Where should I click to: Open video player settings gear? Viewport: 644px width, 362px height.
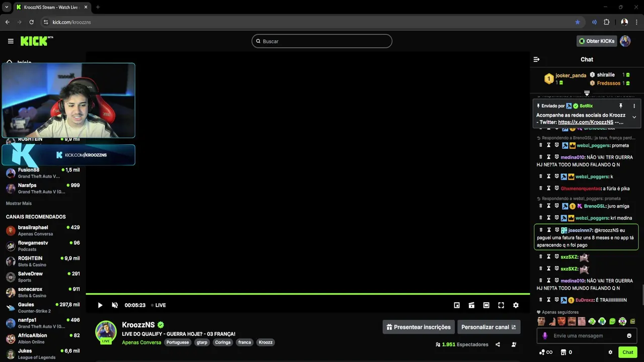pos(516,305)
